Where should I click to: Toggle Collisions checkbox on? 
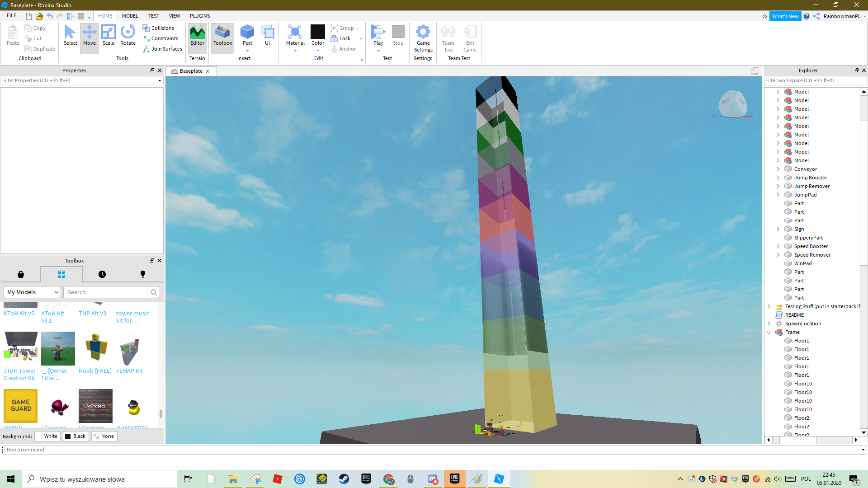point(158,28)
